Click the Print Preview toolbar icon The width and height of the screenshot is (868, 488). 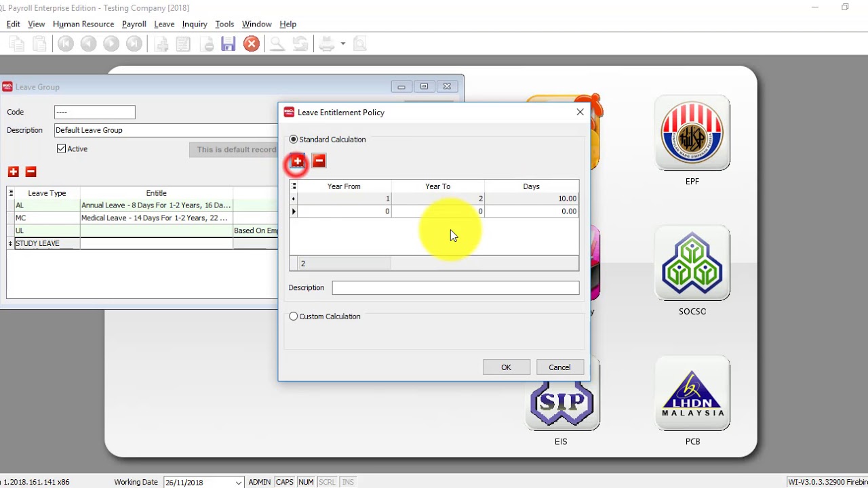coord(360,44)
